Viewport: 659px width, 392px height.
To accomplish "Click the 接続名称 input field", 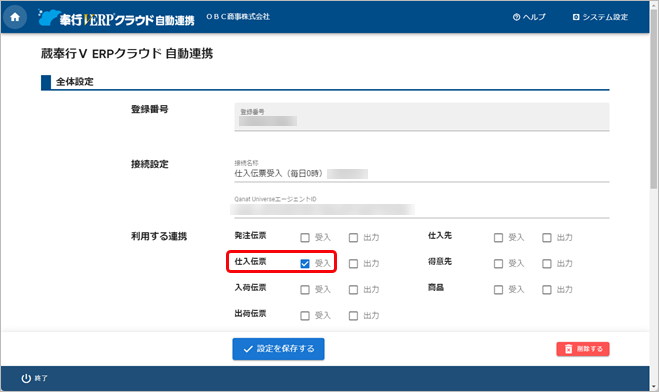I will [x=422, y=170].
